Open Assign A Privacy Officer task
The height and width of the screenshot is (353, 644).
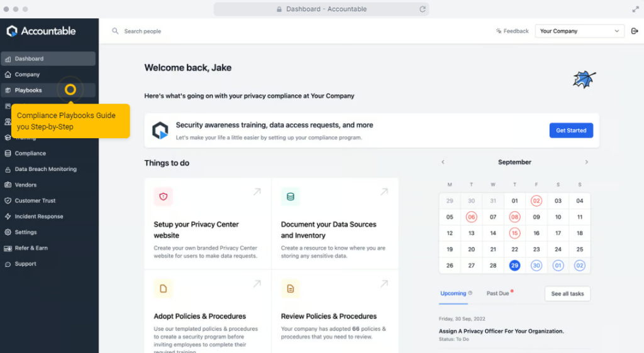tap(501, 331)
